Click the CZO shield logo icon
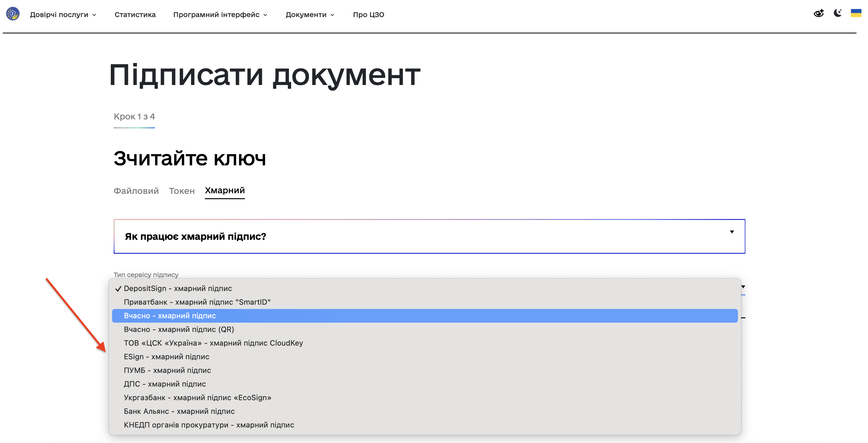 tap(13, 14)
